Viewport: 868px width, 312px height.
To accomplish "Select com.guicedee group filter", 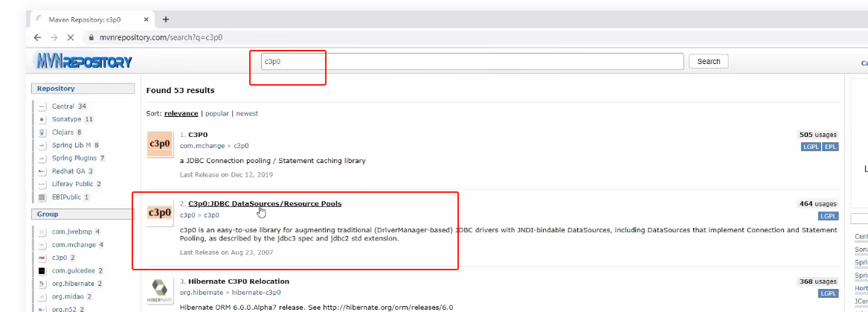I will click(x=74, y=270).
